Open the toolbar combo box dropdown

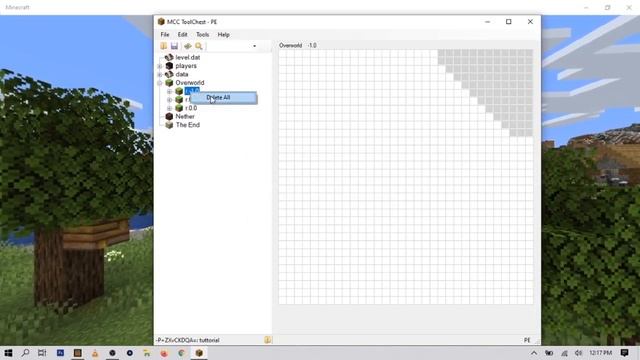pos(254,46)
